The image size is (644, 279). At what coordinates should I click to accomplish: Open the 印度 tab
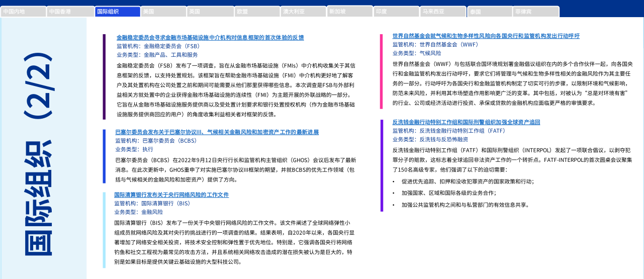[x=396, y=11]
